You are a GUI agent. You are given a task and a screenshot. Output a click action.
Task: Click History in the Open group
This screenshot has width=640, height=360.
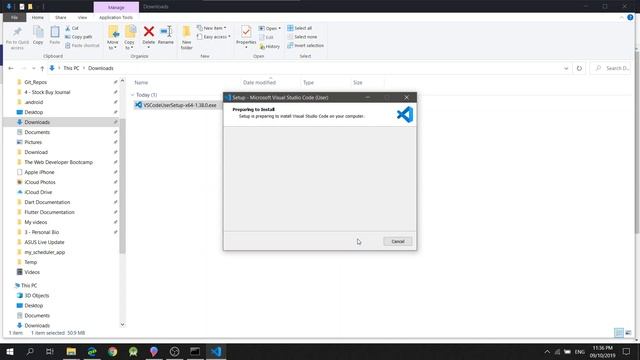[x=270, y=47]
